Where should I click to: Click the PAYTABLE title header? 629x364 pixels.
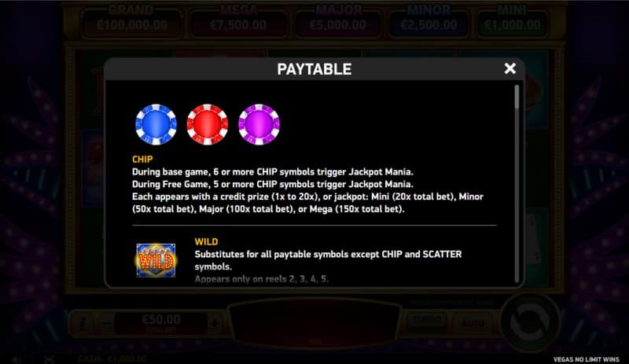314,69
